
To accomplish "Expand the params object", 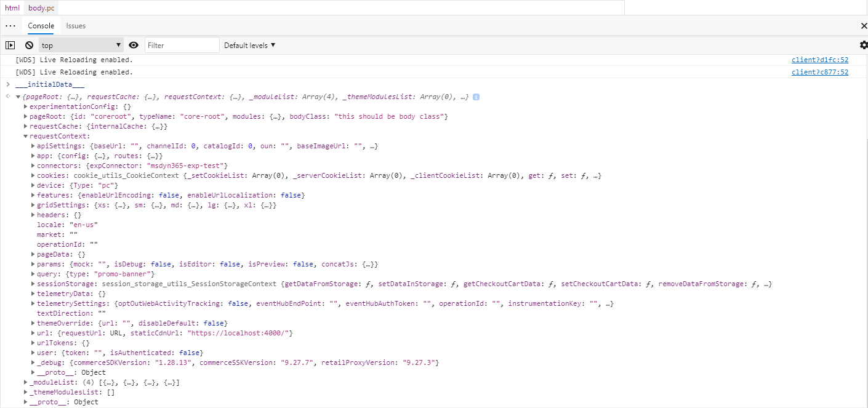I will click(x=33, y=264).
